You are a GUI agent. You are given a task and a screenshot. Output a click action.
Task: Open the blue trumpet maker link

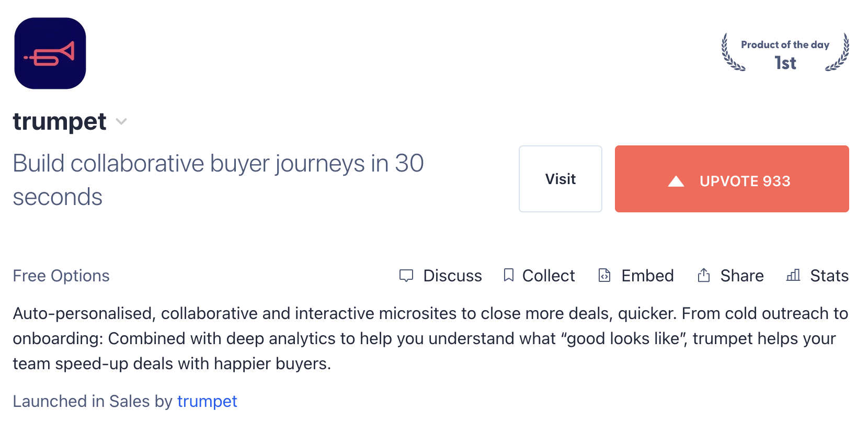click(x=207, y=401)
